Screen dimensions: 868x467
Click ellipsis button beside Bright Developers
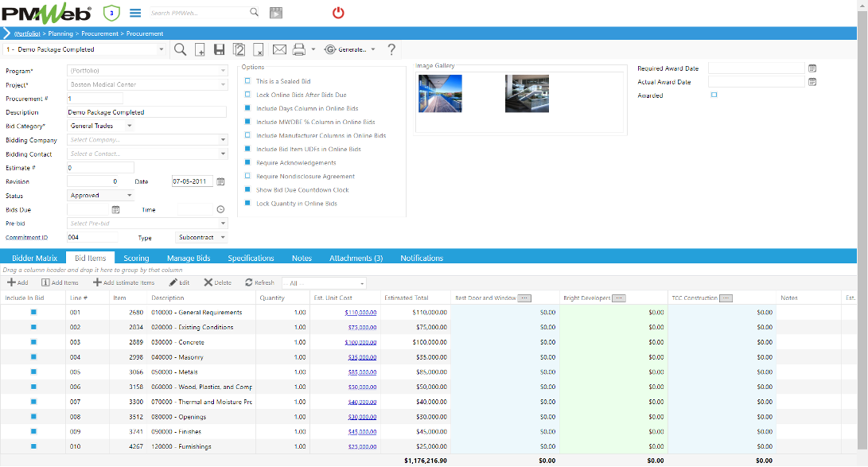tap(619, 298)
